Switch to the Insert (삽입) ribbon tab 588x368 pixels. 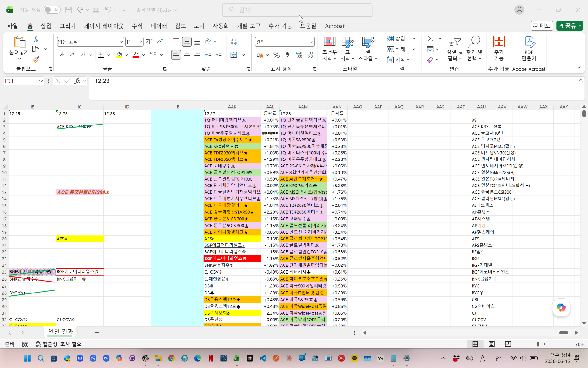point(46,26)
